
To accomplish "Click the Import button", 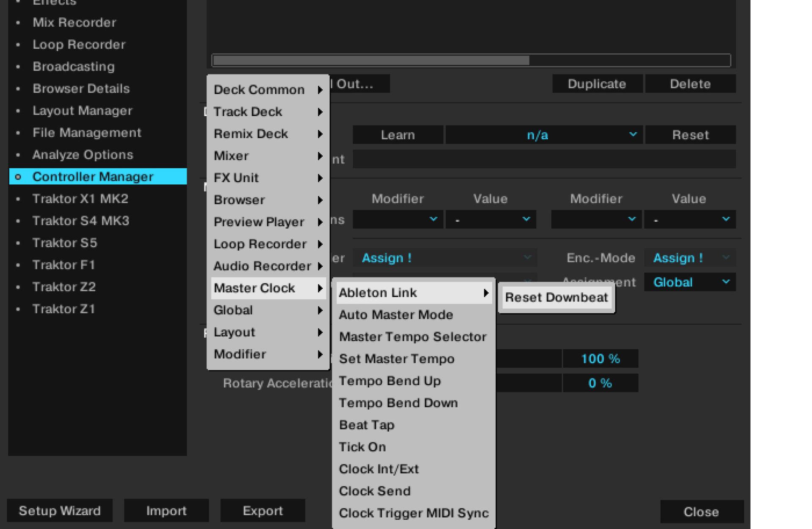I will pyautogui.click(x=166, y=510).
